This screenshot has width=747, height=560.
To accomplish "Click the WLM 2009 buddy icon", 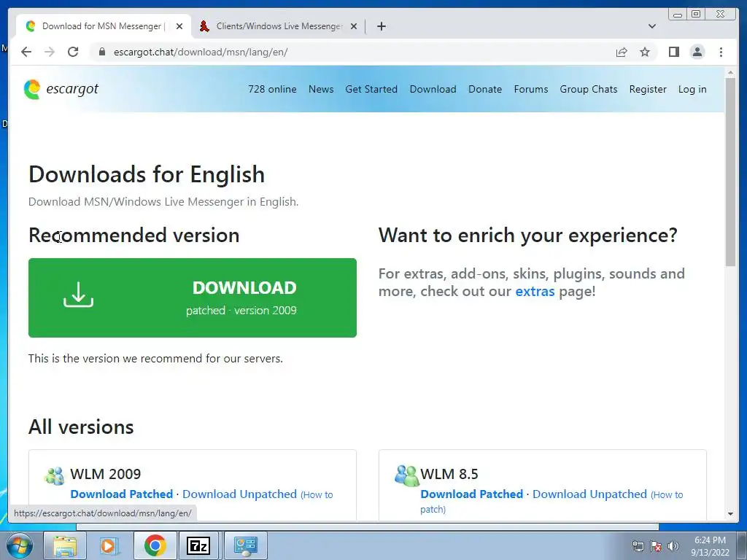I will point(54,475).
